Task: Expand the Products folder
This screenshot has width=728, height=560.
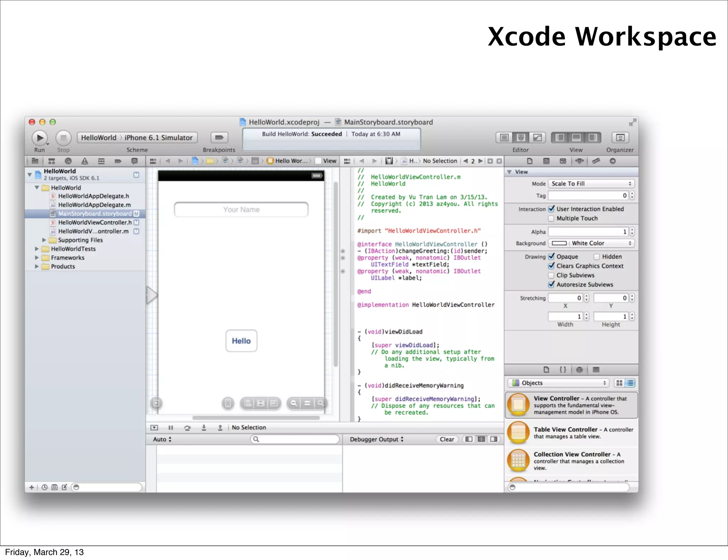Action: (x=37, y=266)
